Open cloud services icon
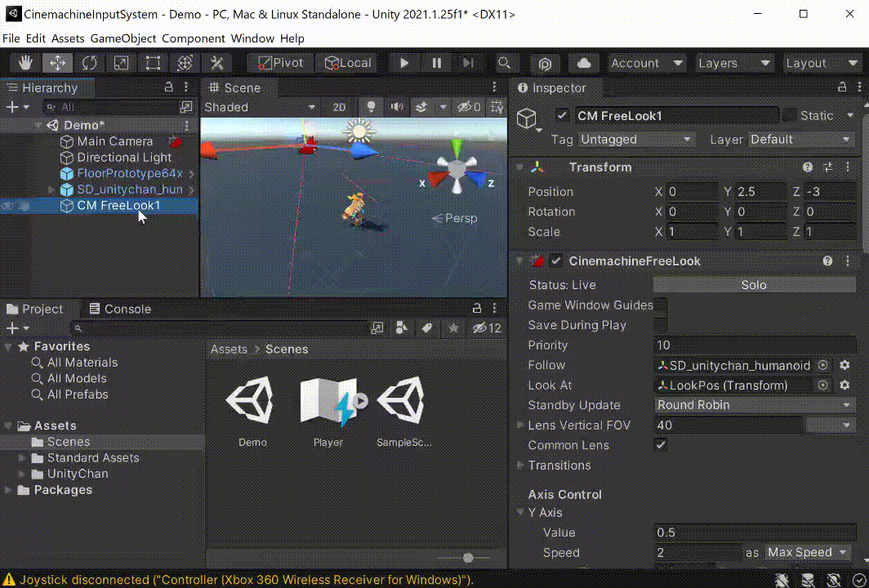 point(584,63)
